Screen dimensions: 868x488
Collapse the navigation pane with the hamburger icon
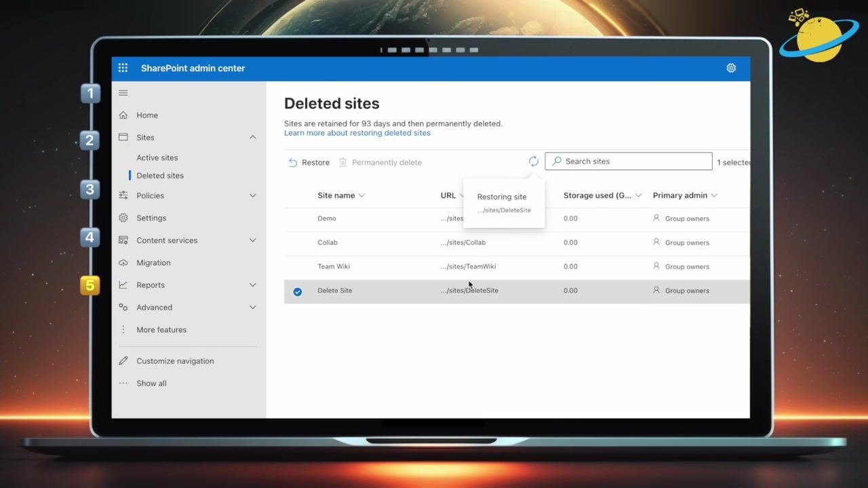[x=123, y=93]
